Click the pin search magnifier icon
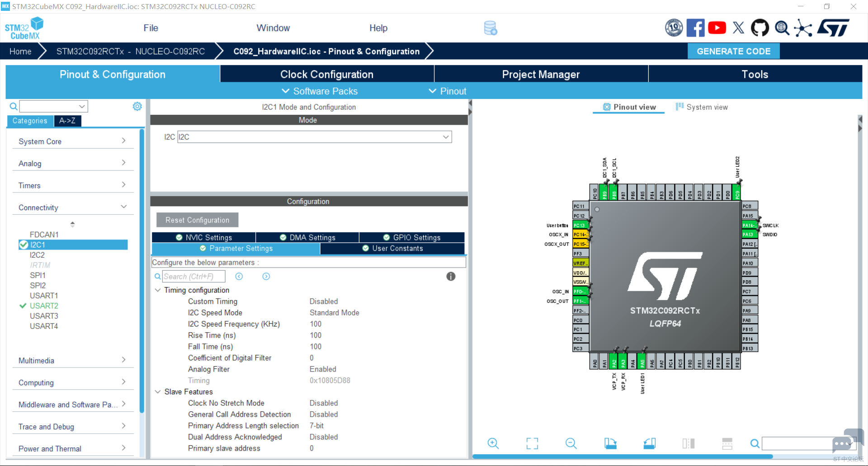Viewport: 868px width, 466px height. point(755,443)
